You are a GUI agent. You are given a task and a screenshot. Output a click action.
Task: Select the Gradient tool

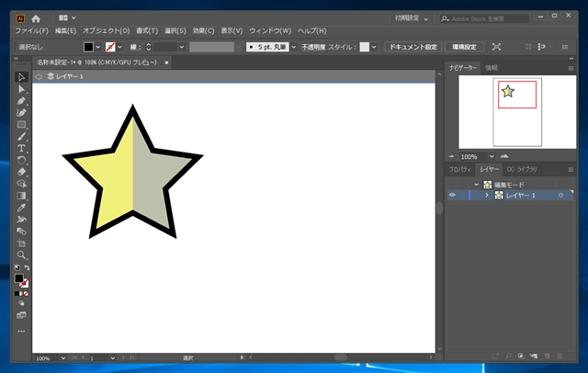pyautogui.click(x=21, y=196)
